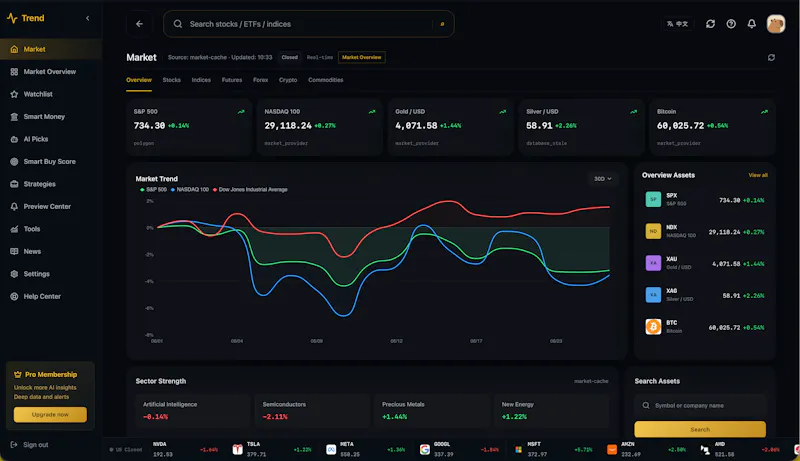Click the Help Center icon in the sidebar

click(14, 296)
